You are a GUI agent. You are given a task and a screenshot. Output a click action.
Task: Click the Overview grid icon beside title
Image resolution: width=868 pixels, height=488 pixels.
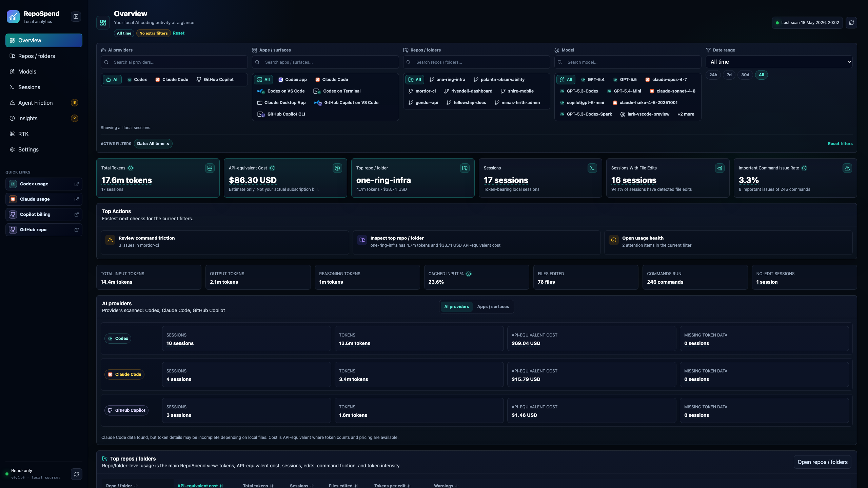pyautogui.click(x=103, y=23)
